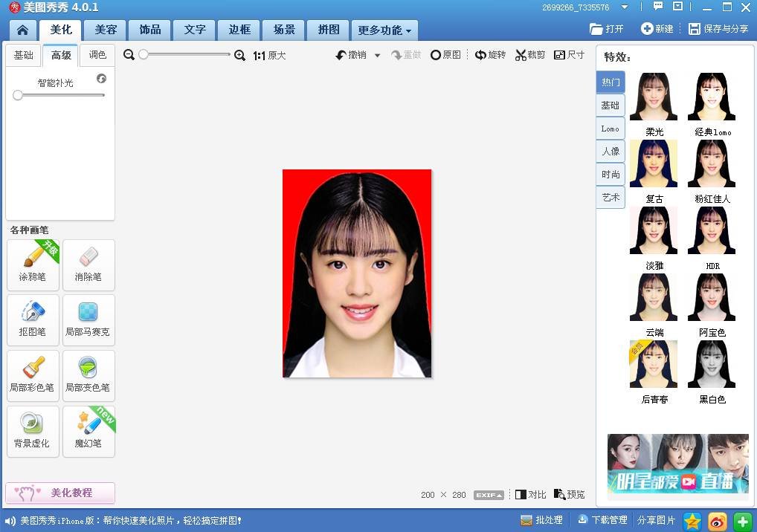757x532 pixels.
Task: Choose the 局部马赛克 mosaic tool
Action: tap(88, 319)
